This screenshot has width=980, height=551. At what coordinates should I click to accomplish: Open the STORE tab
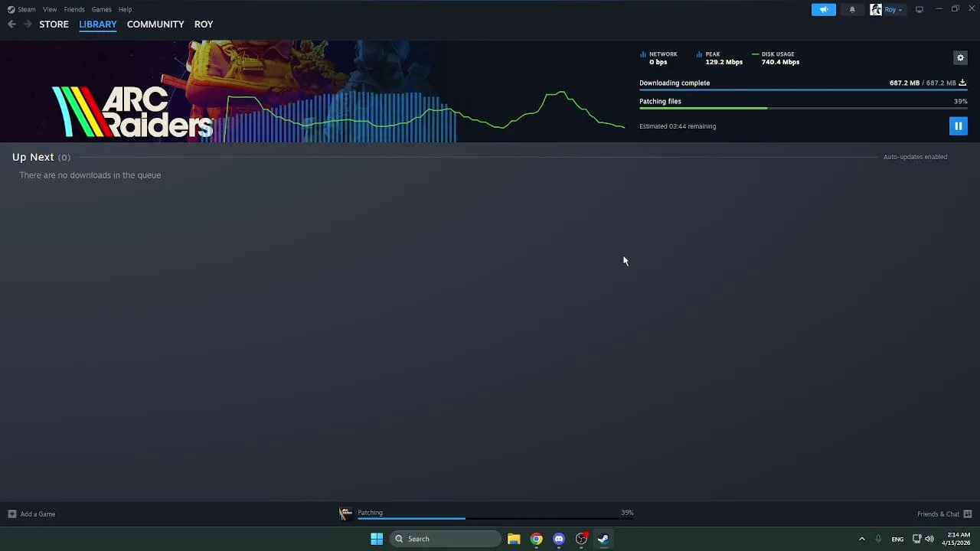(x=54, y=24)
